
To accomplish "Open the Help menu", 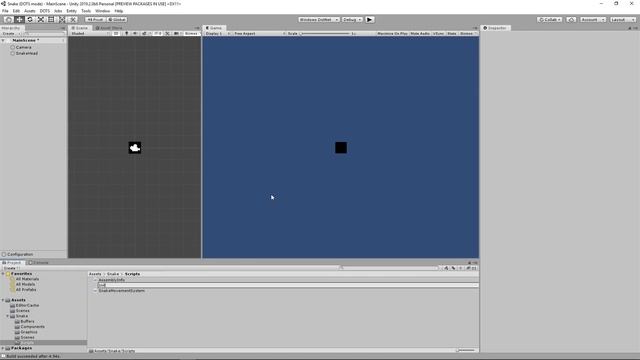I will click(119, 11).
